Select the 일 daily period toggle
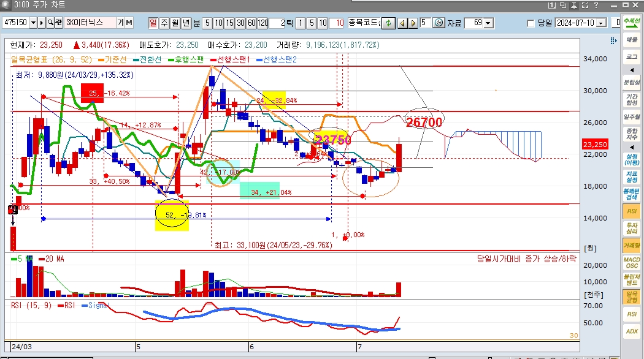 pos(153,23)
